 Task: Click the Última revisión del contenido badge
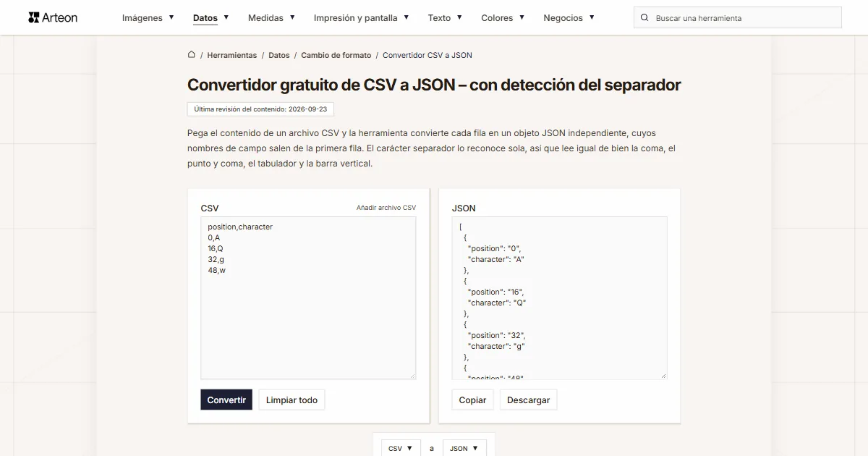click(260, 109)
